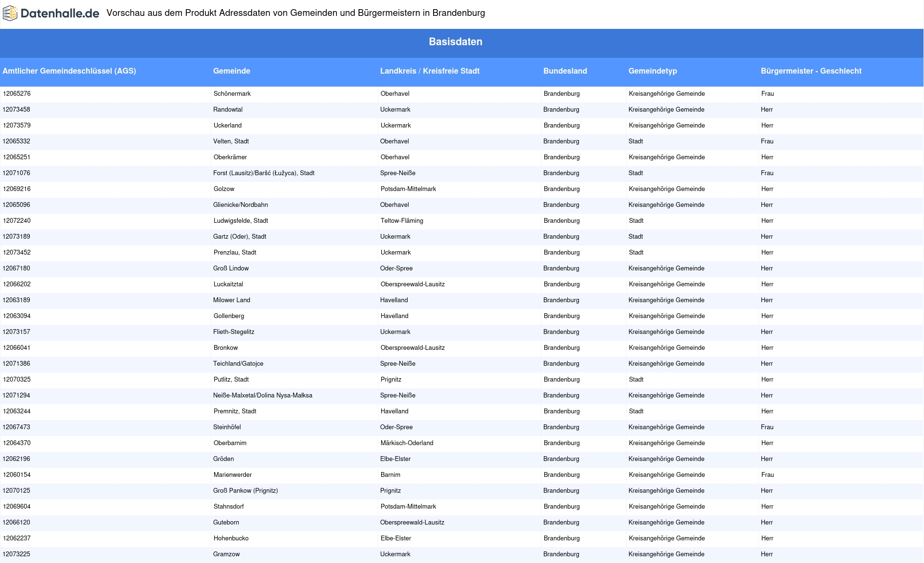924x563 pixels.
Task: Click Frau in the Steinhöfel row
Action: 767,427
